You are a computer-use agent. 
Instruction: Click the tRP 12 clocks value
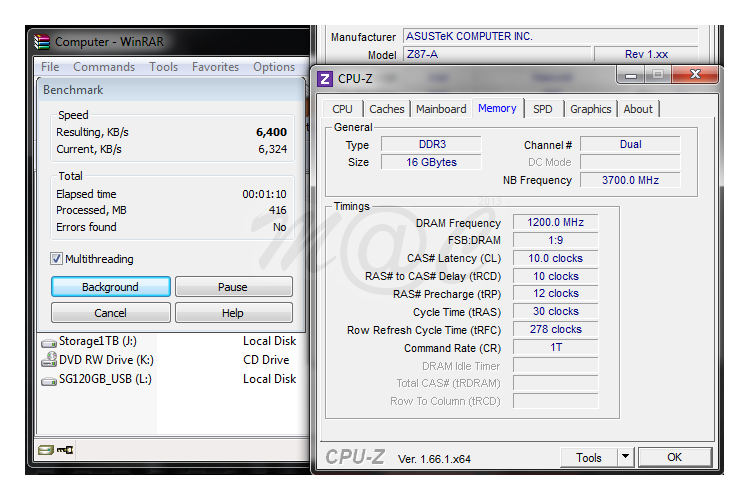(x=556, y=294)
